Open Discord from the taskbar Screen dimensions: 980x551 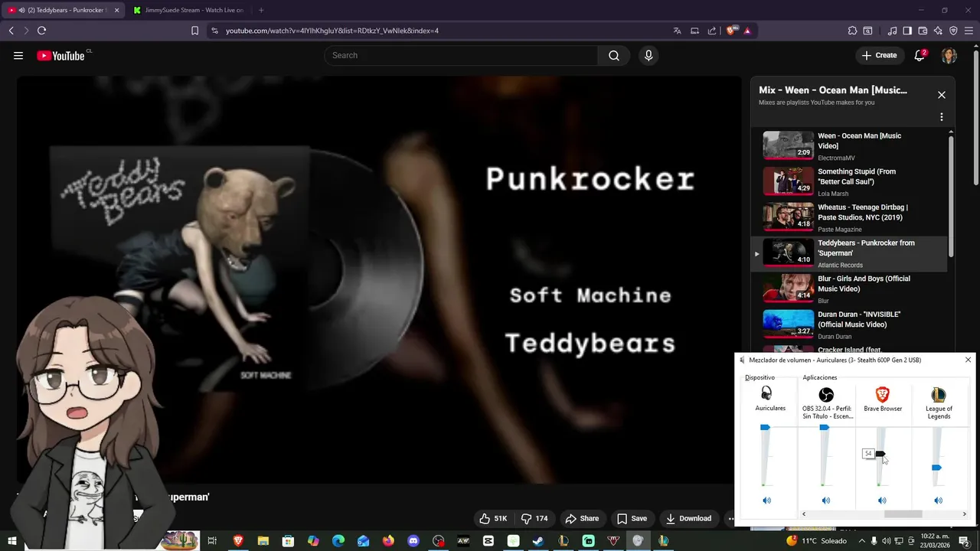click(x=413, y=541)
